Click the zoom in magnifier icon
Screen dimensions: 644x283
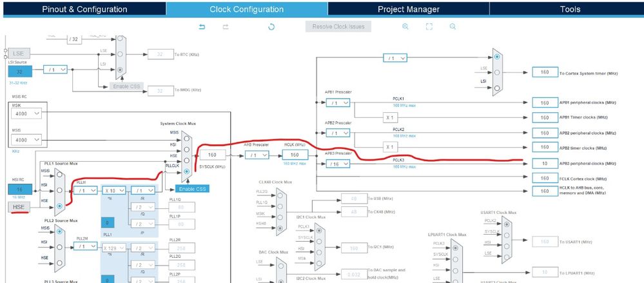(x=405, y=26)
